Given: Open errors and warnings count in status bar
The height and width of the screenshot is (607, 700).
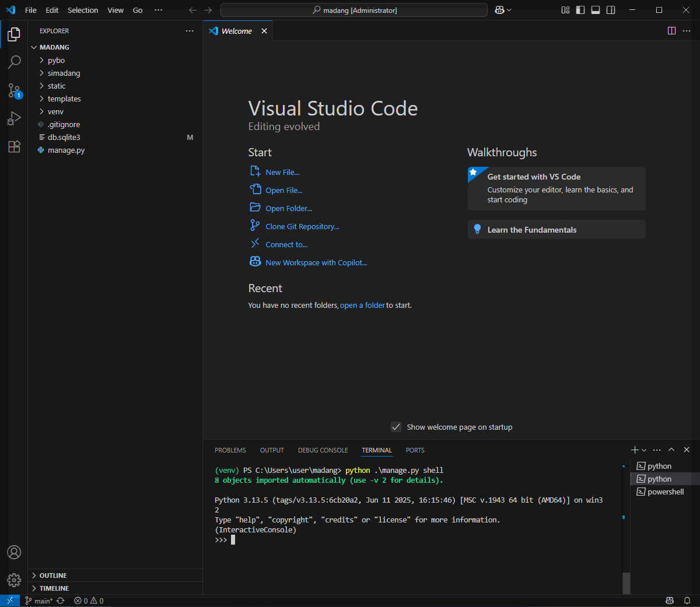Looking at the screenshot, I should [x=89, y=601].
